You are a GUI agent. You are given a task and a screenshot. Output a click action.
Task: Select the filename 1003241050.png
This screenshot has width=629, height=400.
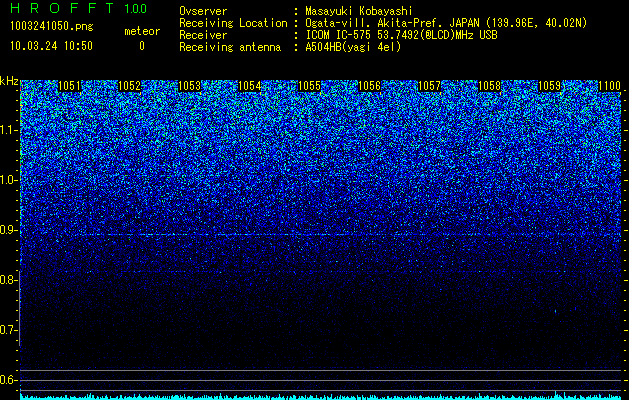tap(52, 26)
